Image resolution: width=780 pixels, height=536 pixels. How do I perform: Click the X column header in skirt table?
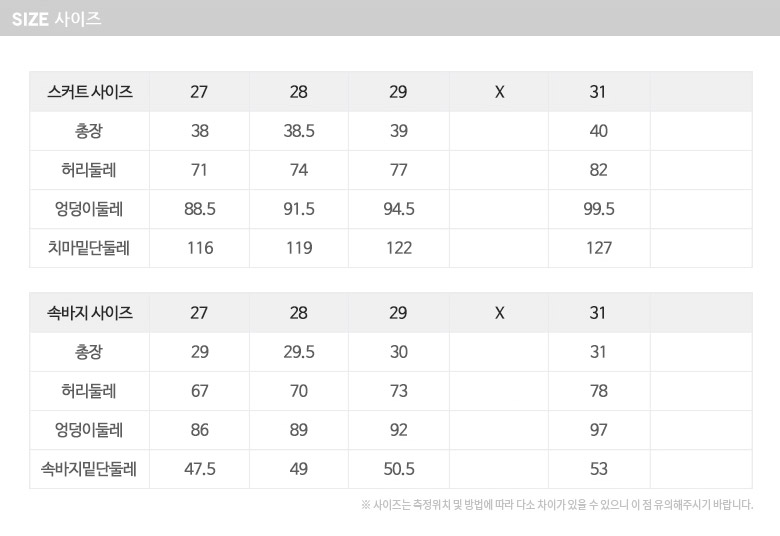click(499, 92)
